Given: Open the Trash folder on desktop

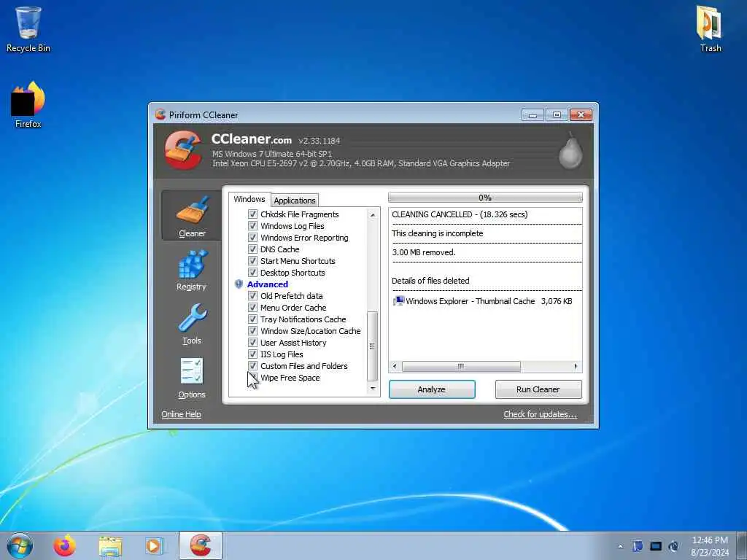Looking at the screenshot, I should [710, 28].
